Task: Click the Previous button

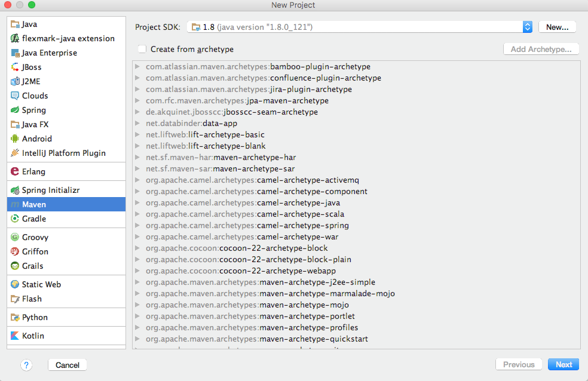Action: tap(519, 364)
